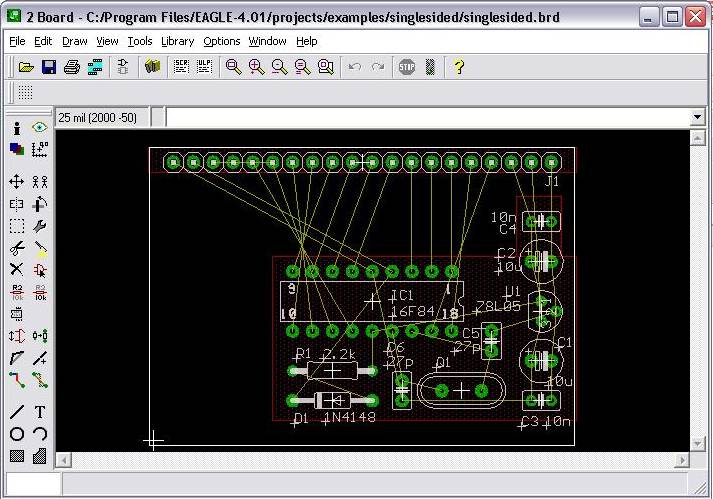713x499 pixels.
Task: Open help with the yellow question mark
Action: [459, 67]
